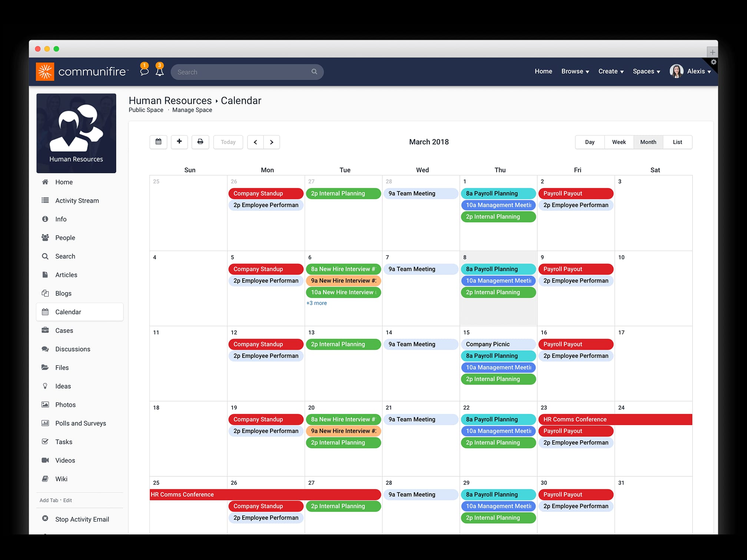Click the Blogs icon in sidebar

coord(45,293)
